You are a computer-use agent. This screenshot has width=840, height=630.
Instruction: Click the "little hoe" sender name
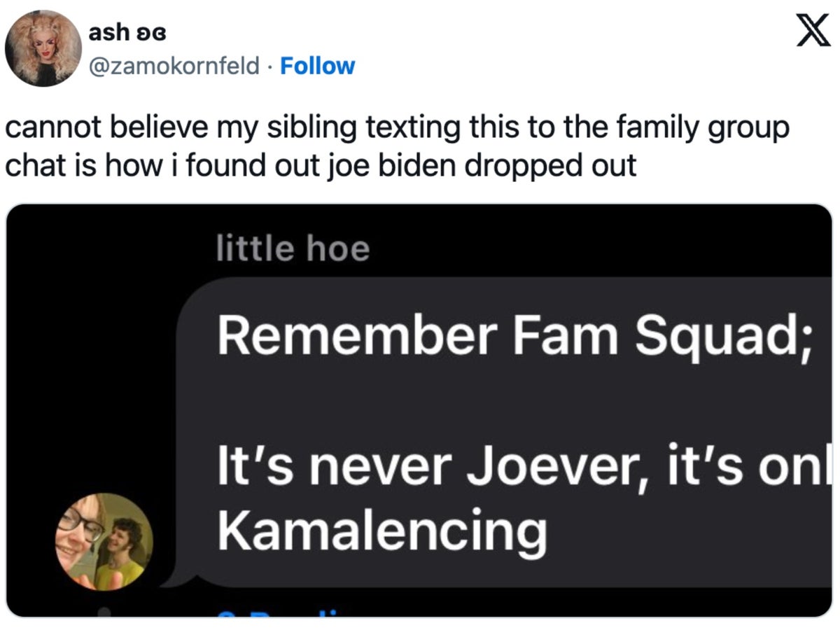[293, 248]
